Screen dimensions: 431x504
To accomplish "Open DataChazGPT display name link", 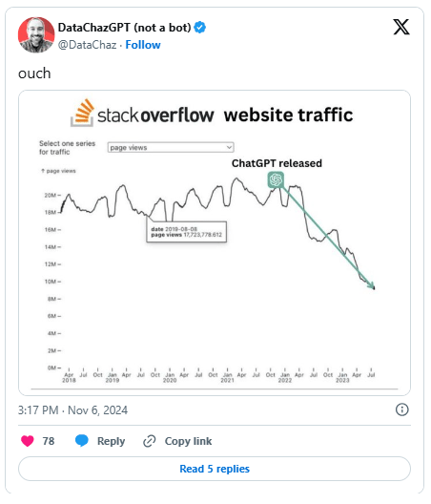I will [125, 28].
